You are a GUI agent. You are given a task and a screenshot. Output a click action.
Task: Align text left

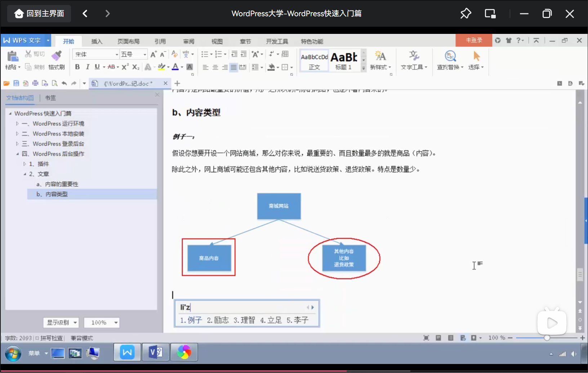(205, 67)
